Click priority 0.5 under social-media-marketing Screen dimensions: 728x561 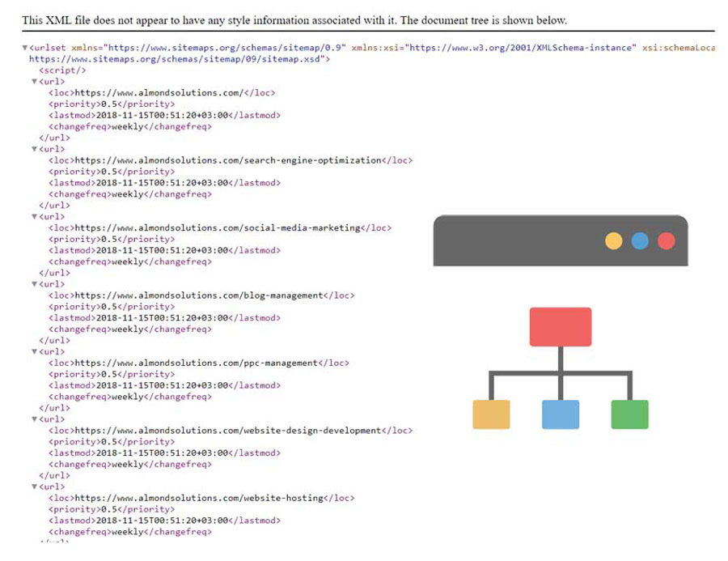[112, 239]
